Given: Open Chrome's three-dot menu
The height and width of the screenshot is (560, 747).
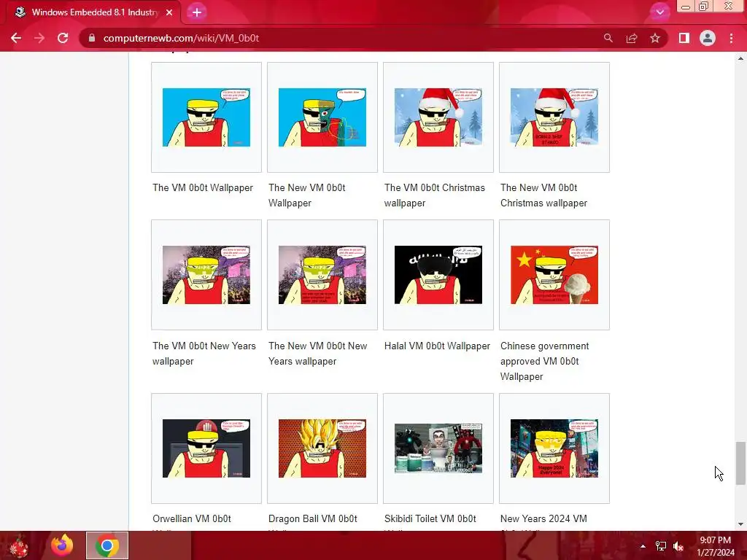Looking at the screenshot, I should click(x=731, y=38).
